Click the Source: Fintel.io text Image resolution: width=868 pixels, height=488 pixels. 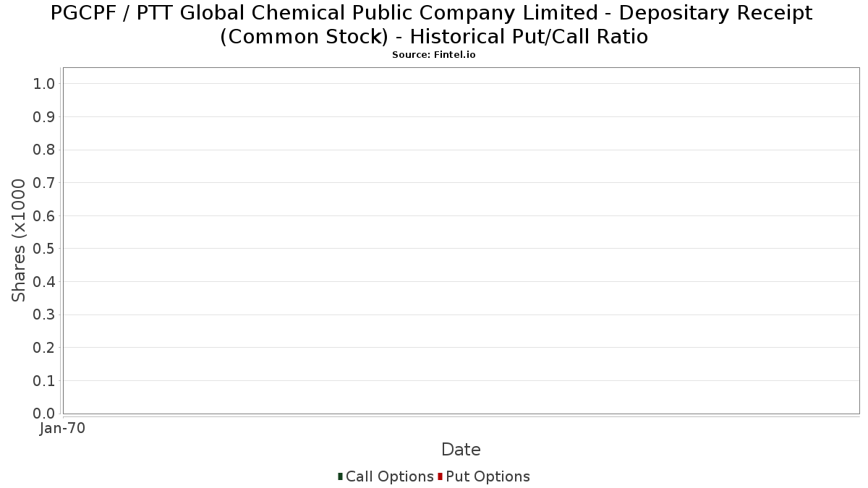tap(434, 55)
